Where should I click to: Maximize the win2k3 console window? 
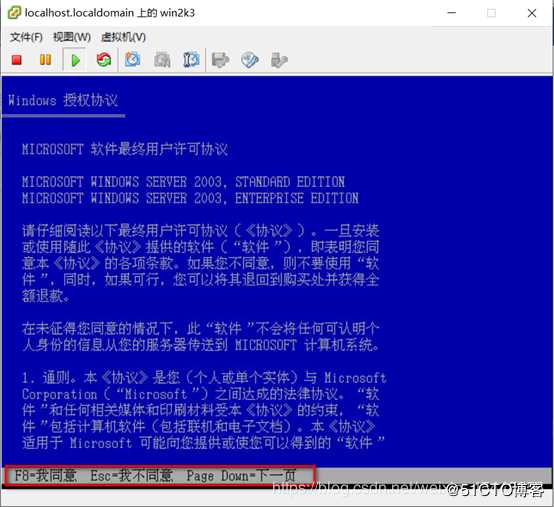tap(491, 13)
